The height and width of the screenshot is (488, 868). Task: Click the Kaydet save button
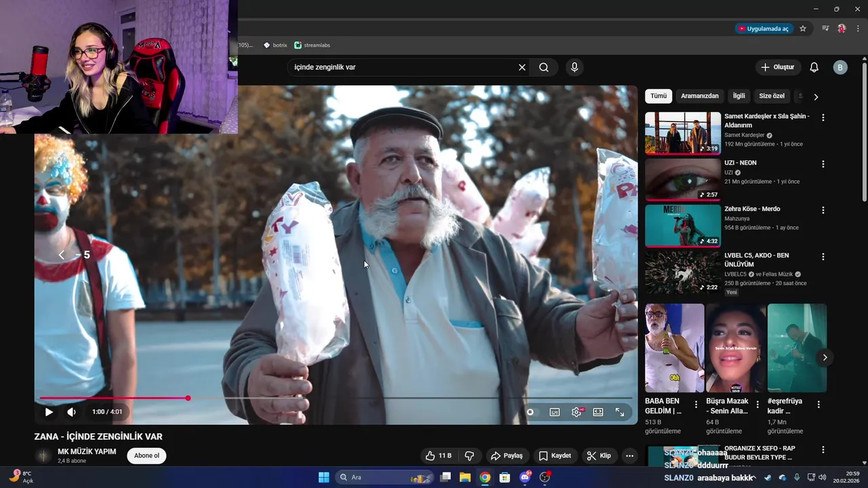(555, 455)
